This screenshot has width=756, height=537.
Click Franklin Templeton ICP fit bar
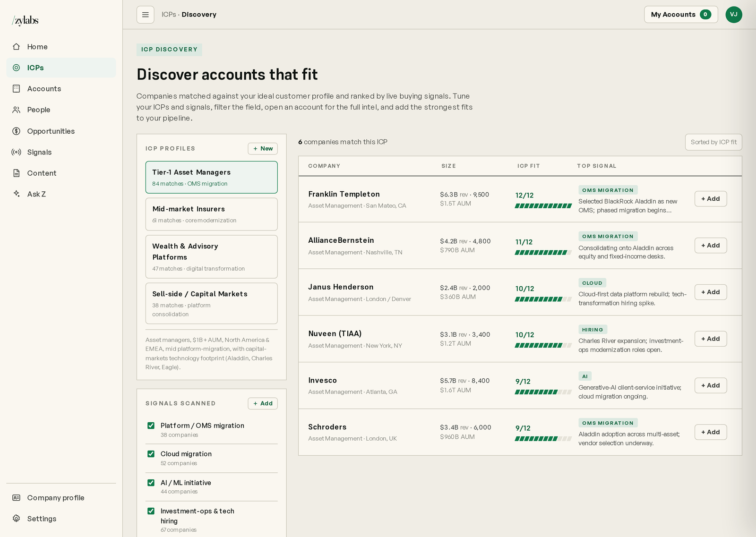pos(543,206)
